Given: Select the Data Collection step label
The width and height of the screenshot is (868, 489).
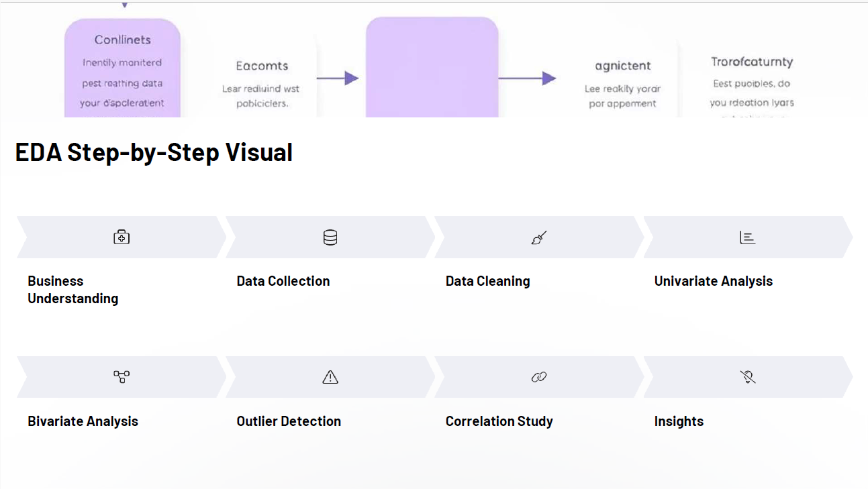Looking at the screenshot, I should coord(283,281).
